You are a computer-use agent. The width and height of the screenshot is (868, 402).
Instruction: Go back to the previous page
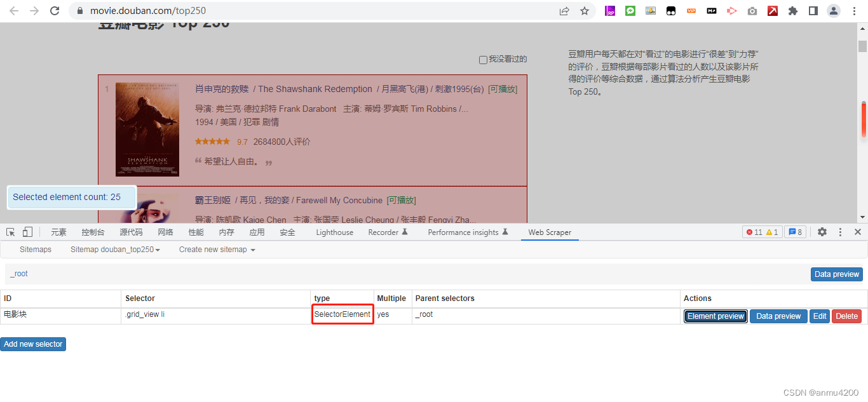click(x=14, y=11)
